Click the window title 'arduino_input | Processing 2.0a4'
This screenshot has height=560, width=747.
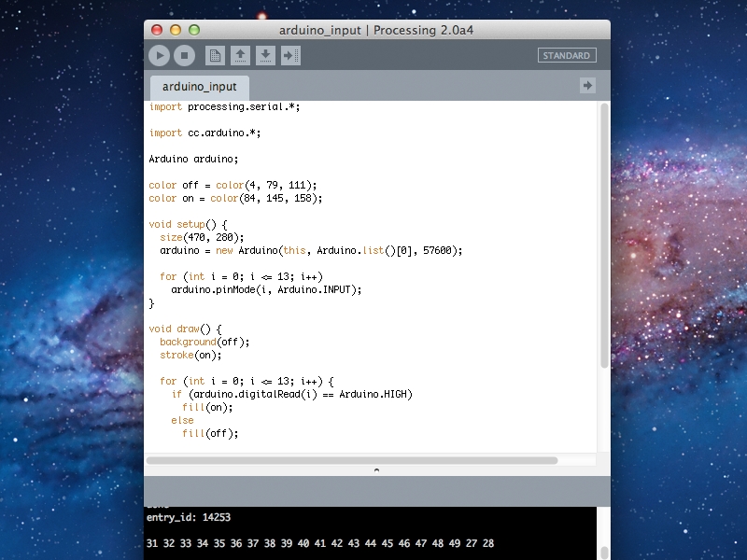(x=376, y=30)
